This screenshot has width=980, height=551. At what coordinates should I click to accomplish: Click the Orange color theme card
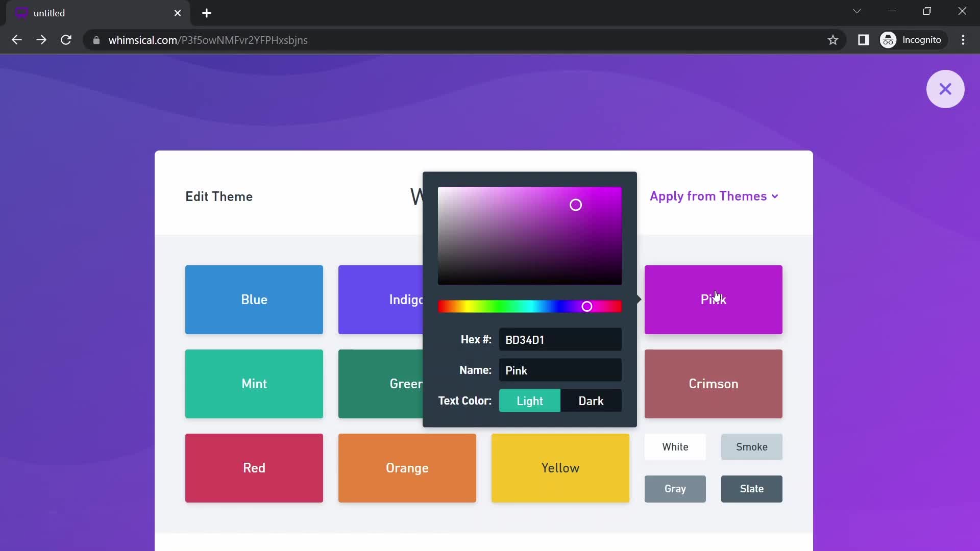click(407, 467)
